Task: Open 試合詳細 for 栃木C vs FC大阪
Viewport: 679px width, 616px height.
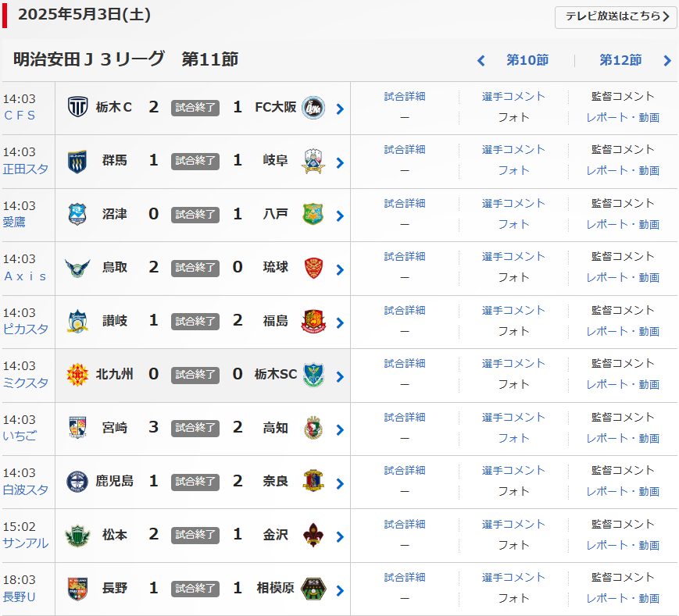Action: [405, 97]
